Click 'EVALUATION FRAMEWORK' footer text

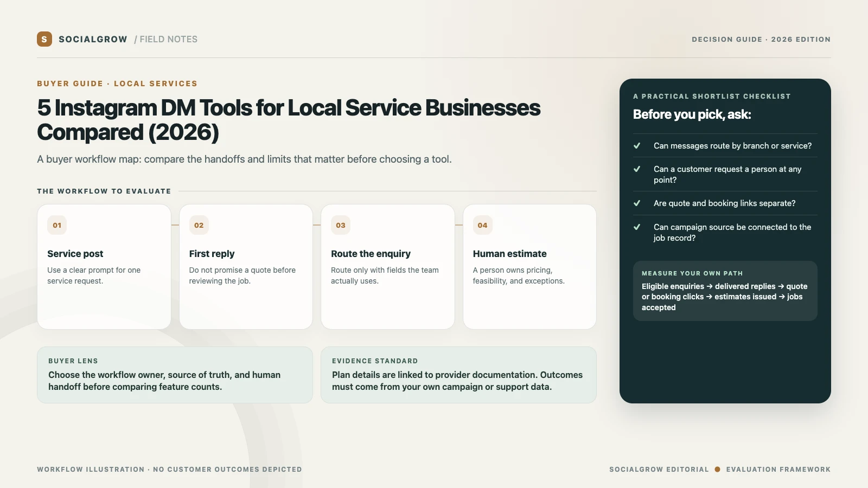(x=778, y=470)
